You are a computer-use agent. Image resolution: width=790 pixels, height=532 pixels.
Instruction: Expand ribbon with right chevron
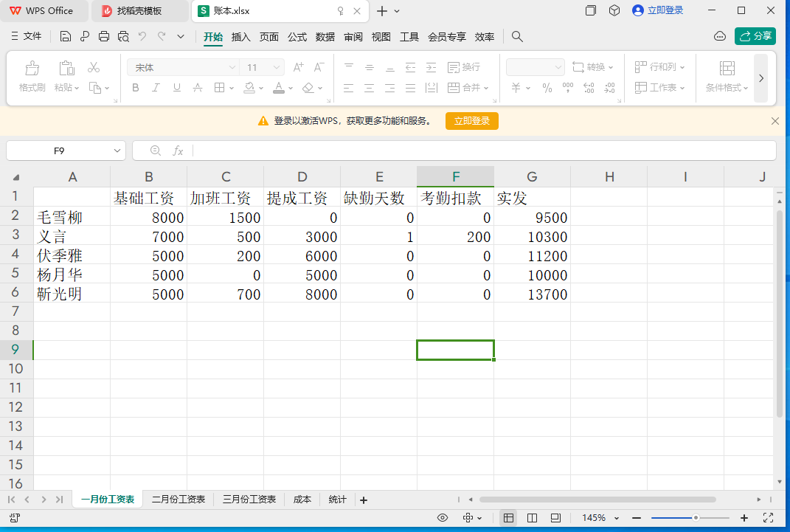click(x=761, y=78)
